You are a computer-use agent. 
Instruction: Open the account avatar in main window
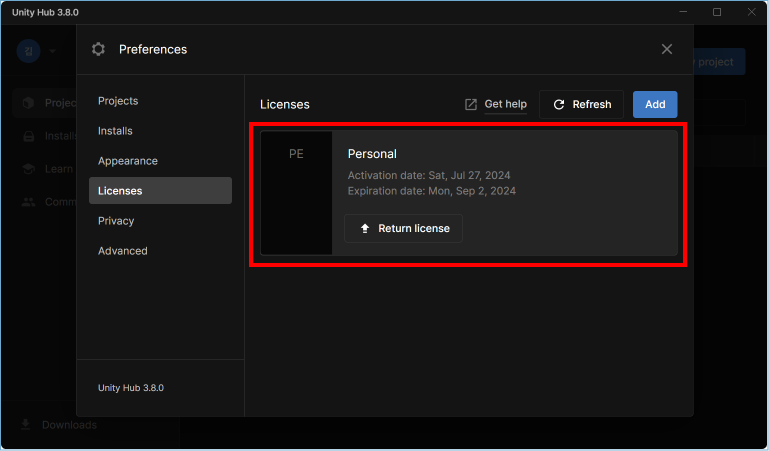point(28,51)
